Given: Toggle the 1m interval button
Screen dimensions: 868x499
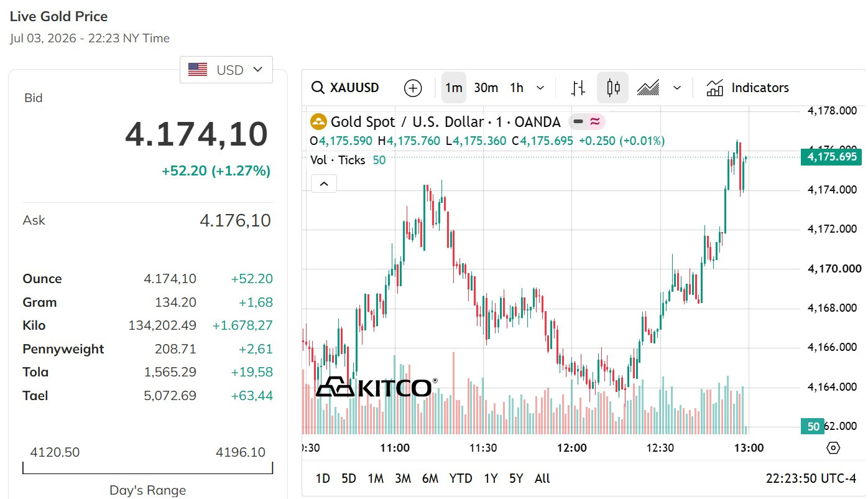Looking at the screenshot, I should click(x=454, y=88).
